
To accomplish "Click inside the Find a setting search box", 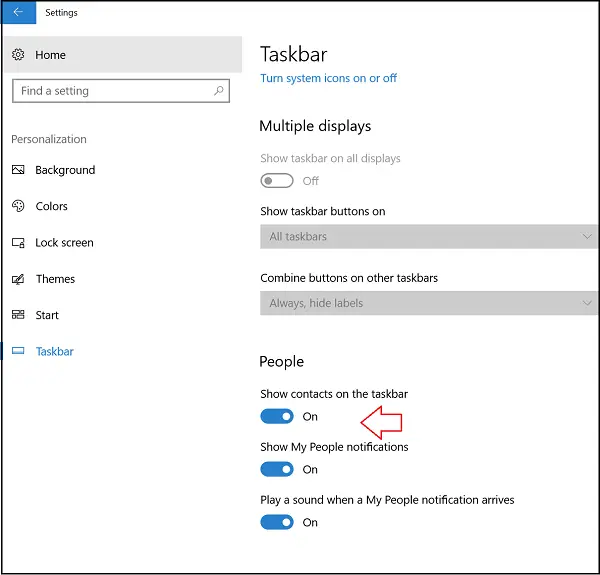I will (121, 91).
